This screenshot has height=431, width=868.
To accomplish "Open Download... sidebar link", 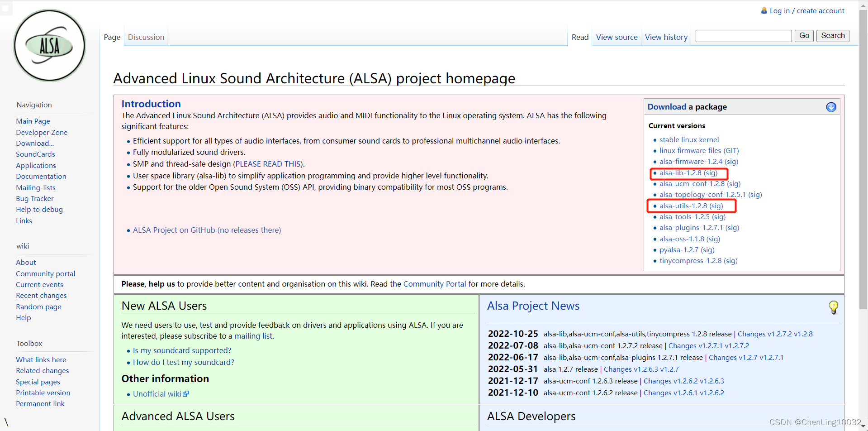I will [x=35, y=143].
